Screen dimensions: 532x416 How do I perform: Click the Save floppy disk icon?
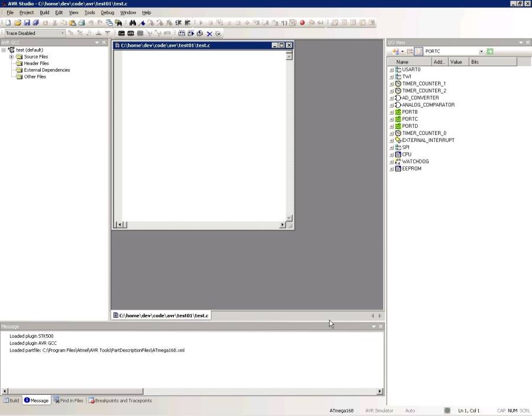point(27,23)
